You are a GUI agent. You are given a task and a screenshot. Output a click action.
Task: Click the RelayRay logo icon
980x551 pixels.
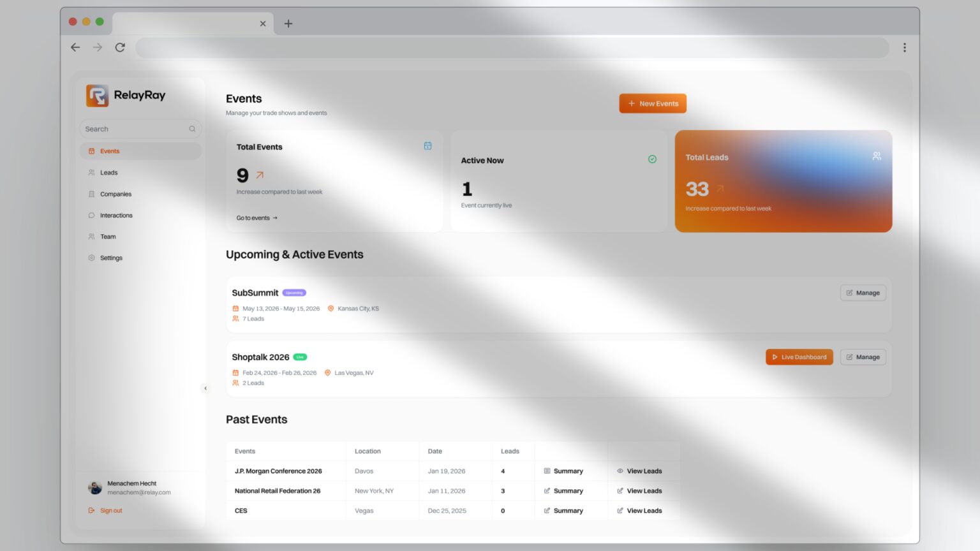pyautogui.click(x=98, y=96)
